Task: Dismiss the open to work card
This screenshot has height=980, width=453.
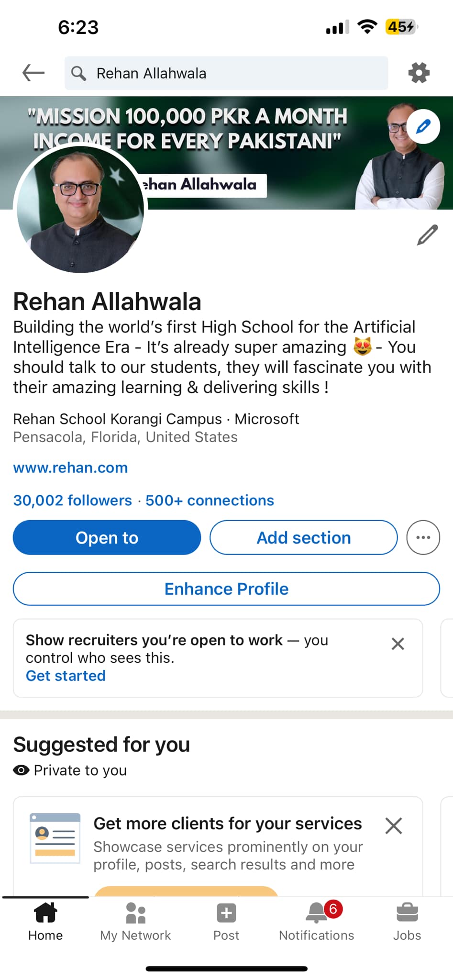Action: [398, 644]
